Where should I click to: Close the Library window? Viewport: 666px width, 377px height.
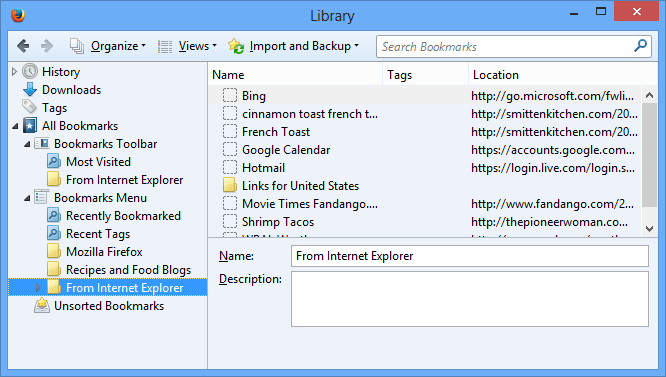637,11
